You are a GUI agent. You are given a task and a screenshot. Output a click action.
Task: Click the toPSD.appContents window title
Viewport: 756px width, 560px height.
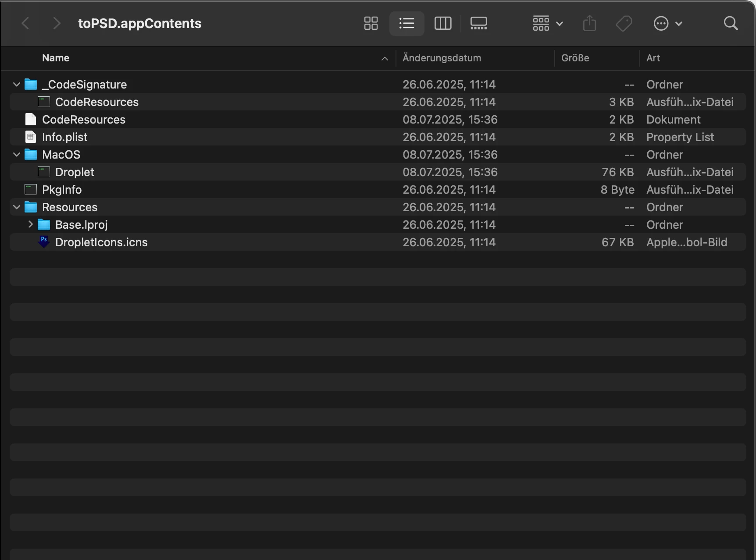[139, 23]
